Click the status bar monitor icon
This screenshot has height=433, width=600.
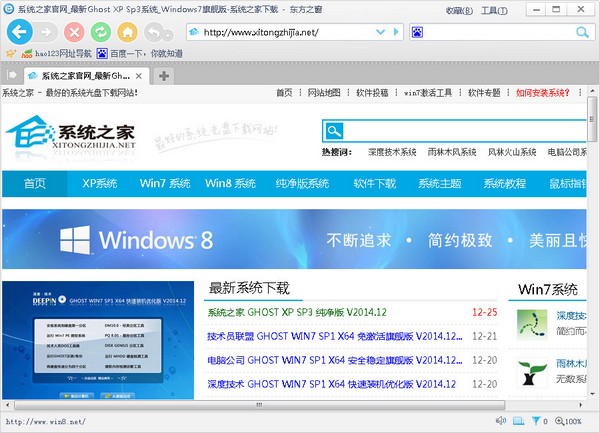tap(518, 421)
